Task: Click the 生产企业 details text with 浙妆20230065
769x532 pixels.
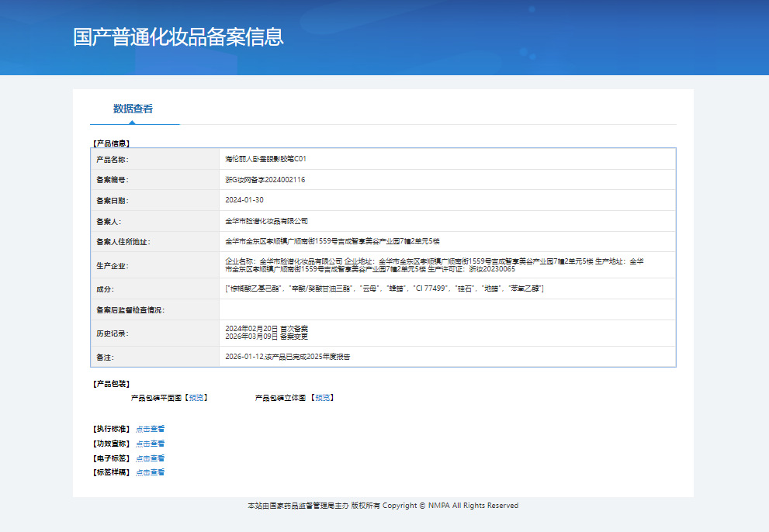Action: (x=435, y=265)
